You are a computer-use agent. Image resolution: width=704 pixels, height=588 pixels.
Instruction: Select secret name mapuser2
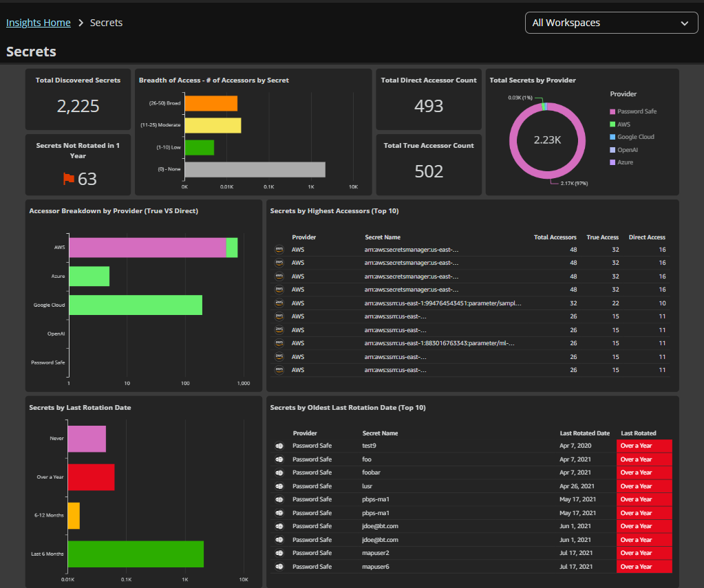[x=376, y=553]
